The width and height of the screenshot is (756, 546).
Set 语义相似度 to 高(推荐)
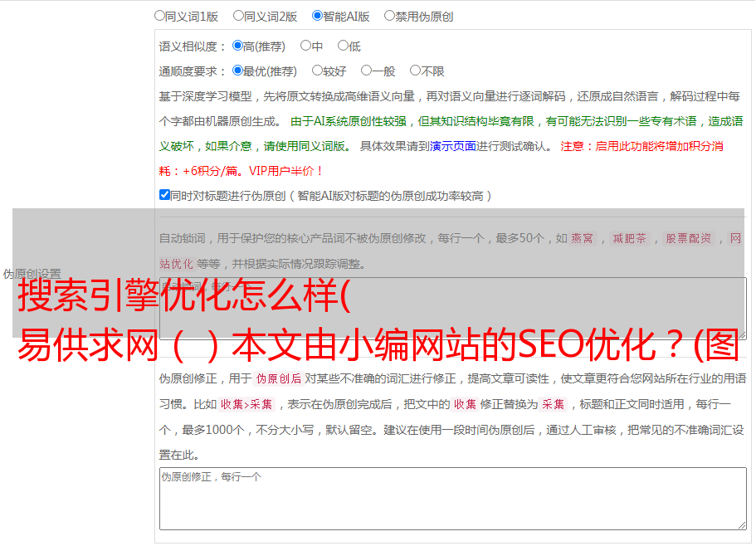[x=237, y=46]
